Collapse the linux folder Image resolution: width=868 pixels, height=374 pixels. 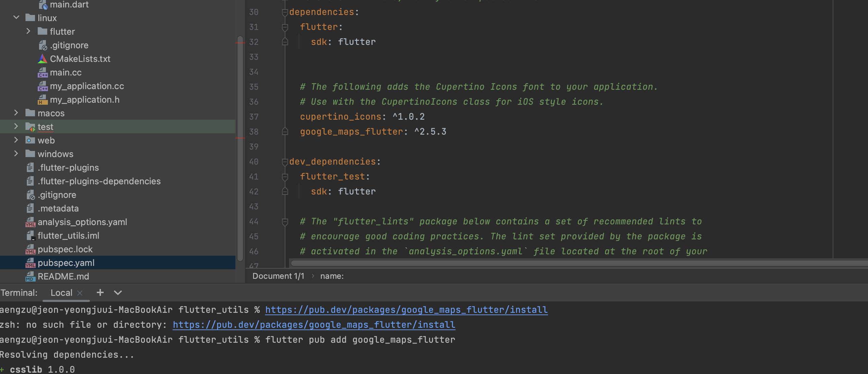[x=16, y=17]
